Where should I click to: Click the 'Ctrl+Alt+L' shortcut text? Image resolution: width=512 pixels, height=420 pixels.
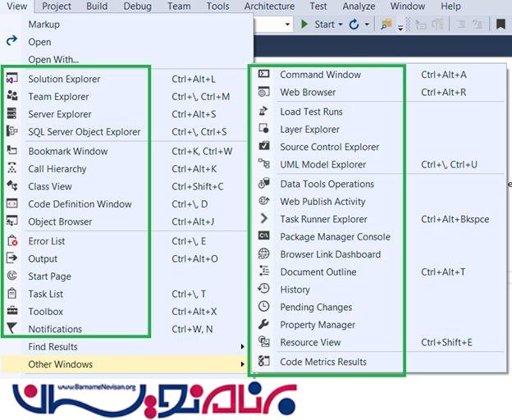(x=194, y=79)
